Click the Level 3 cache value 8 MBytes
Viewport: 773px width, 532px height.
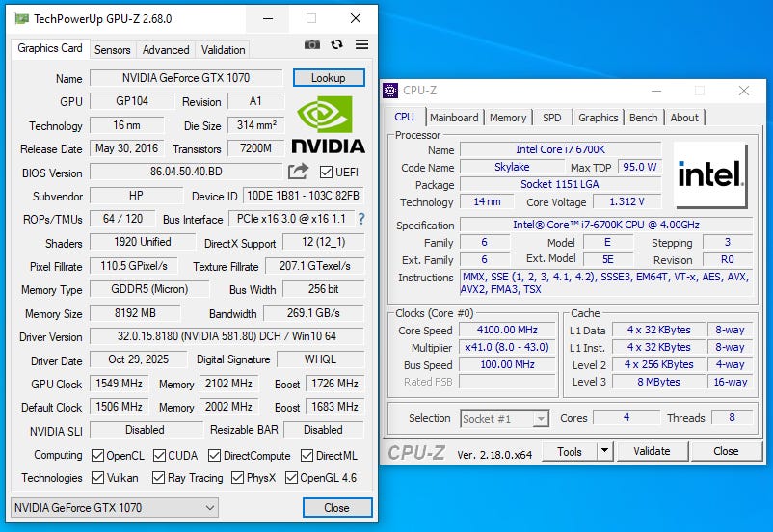pos(658,382)
